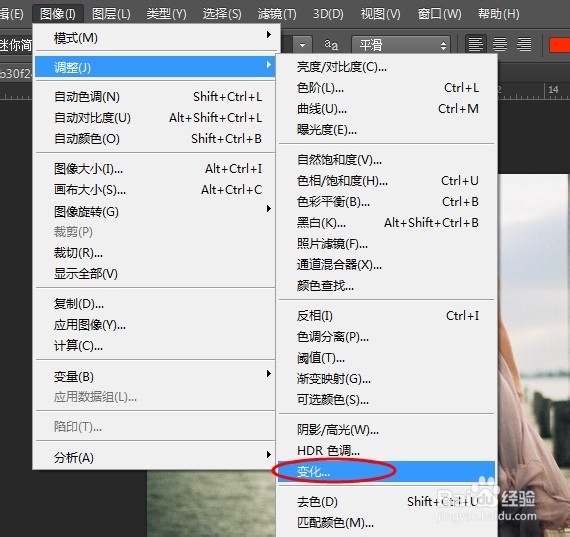The height and width of the screenshot is (537, 570).
Task: Open the anti-aliasing 平滑 dropdown
Action: coord(401,45)
